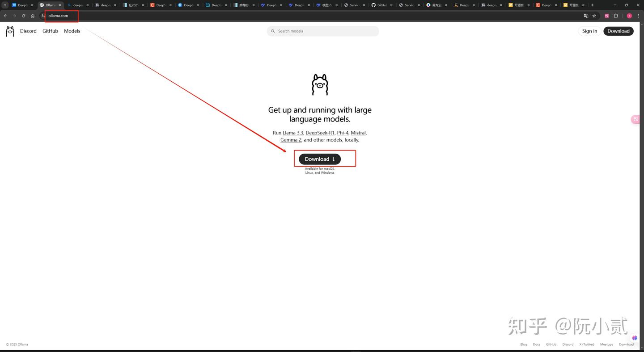644x352 pixels.
Task: Open the footer Blog link
Action: pyautogui.click(x=524, y=344)
